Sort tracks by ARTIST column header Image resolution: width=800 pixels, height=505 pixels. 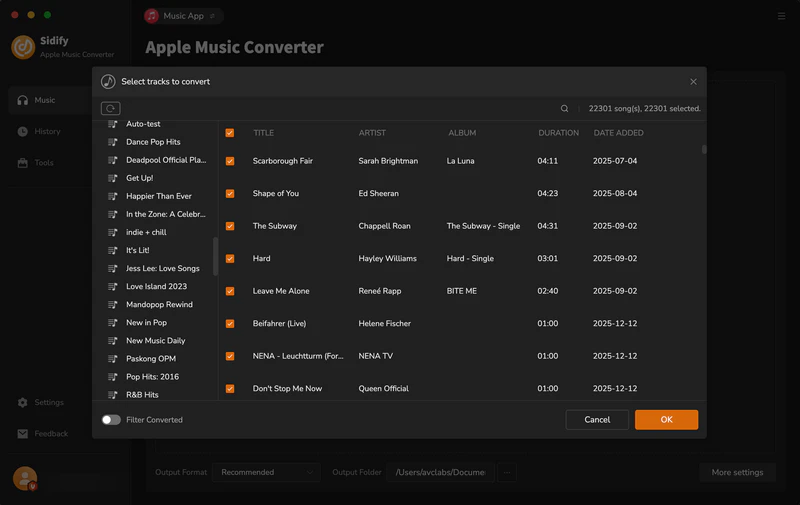click(x=372, y=133)
